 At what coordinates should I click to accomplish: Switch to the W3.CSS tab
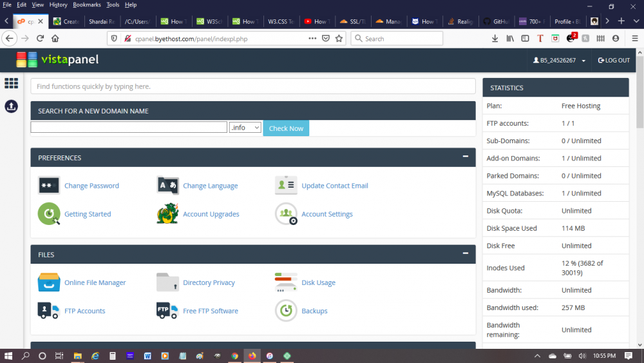click(281, 21)
